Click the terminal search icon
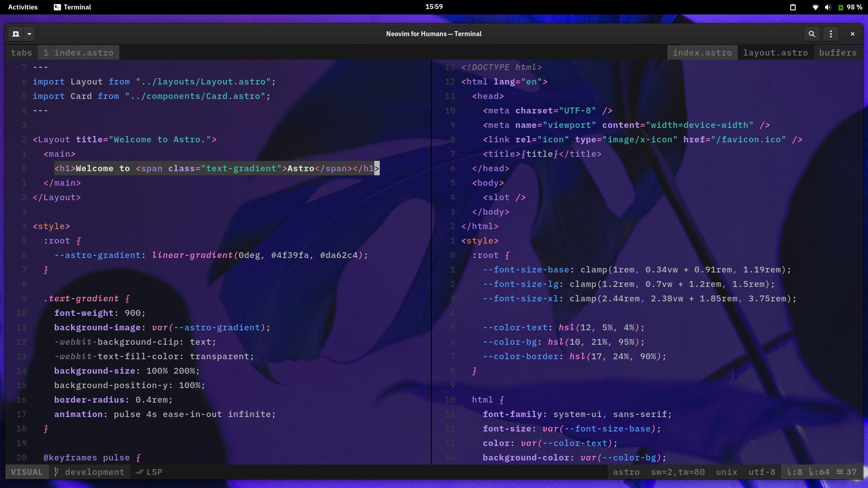 pyautogui.click(x=811, y=34)
